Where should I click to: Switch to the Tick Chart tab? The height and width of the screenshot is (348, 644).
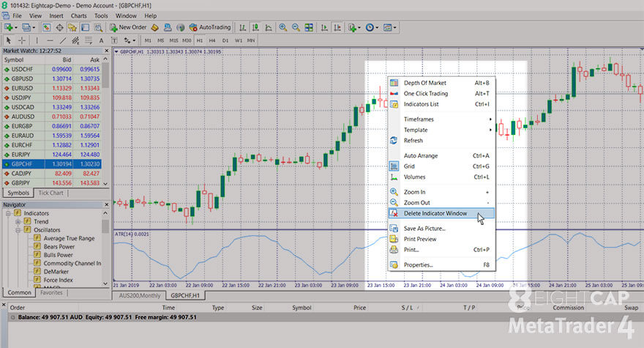[51, 193]
